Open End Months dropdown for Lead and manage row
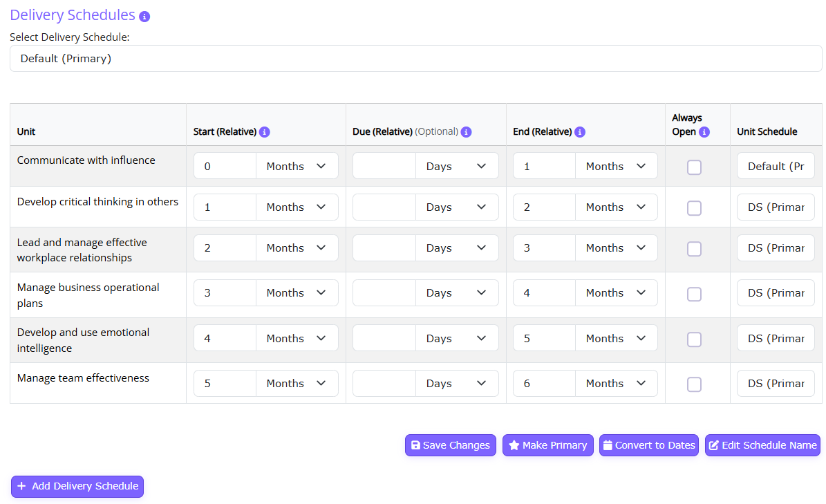 pos(617,248)
